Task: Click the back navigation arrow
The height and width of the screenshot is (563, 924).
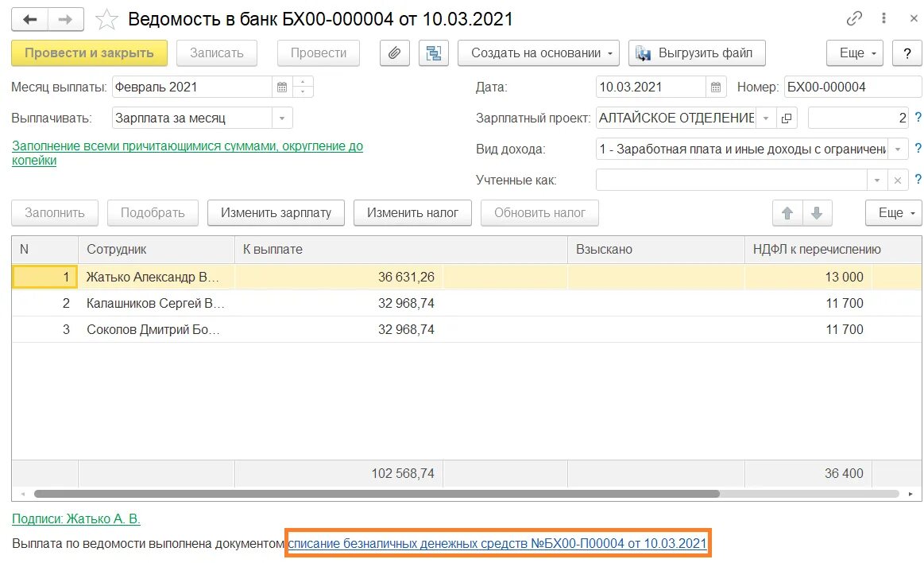Action: tap(30, 18)
